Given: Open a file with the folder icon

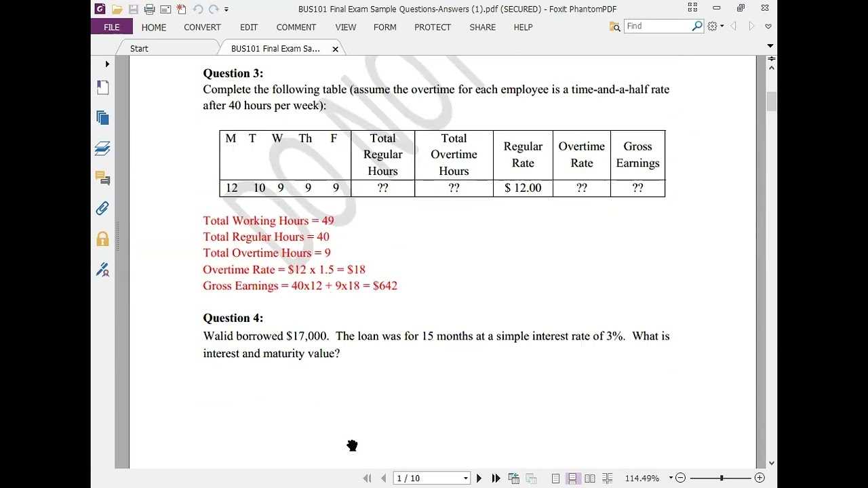Looking at the screenshot, I should pyautogui.click(x=117, y=9).
